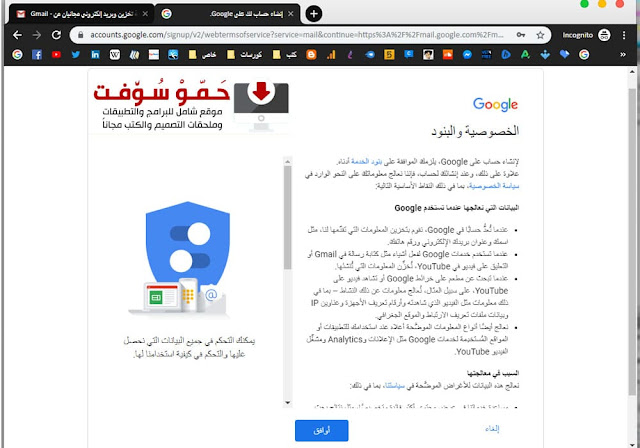The width and height of the screenshot is (640, 448).
Task: Reload the current page
Action: point(56,35)
